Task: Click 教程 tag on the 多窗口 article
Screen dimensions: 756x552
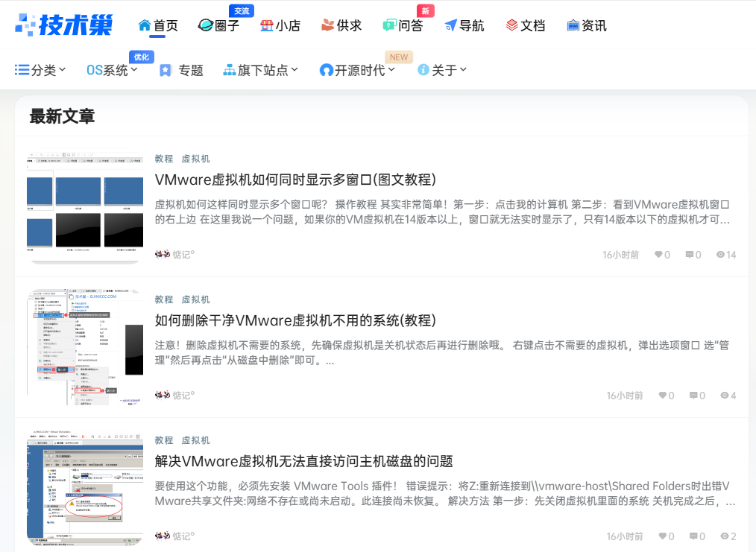Action: [164, 159]
